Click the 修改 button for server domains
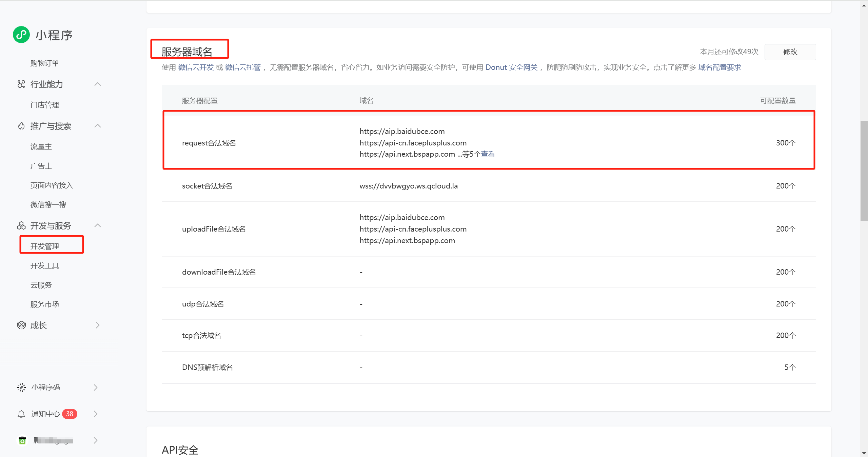The image size is (868, 457). tap(790, 52)
